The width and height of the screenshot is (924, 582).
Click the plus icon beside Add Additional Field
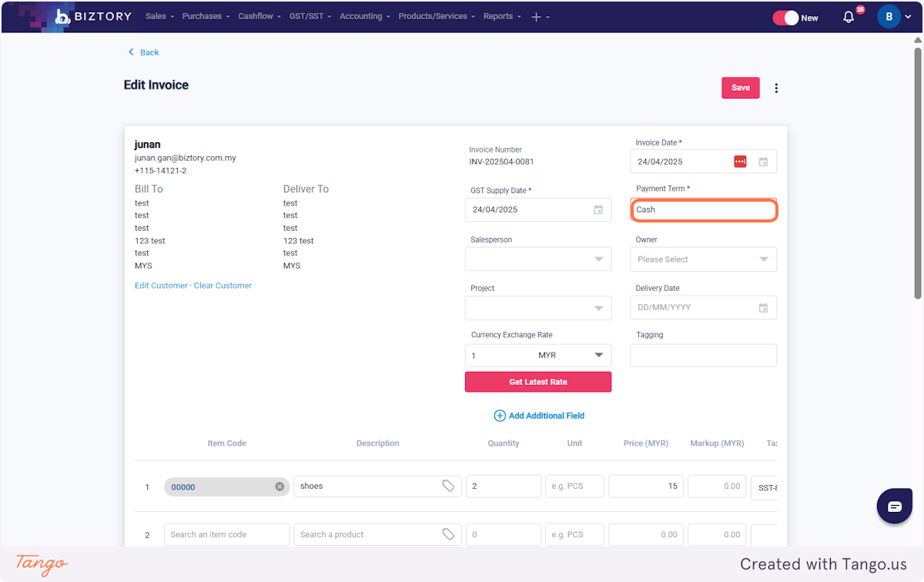pos(500,416)
